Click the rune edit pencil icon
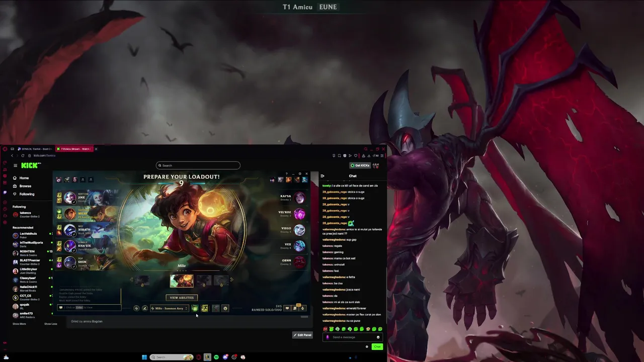The width and height of the screenshot is (644, 362). tap(144, 308)
